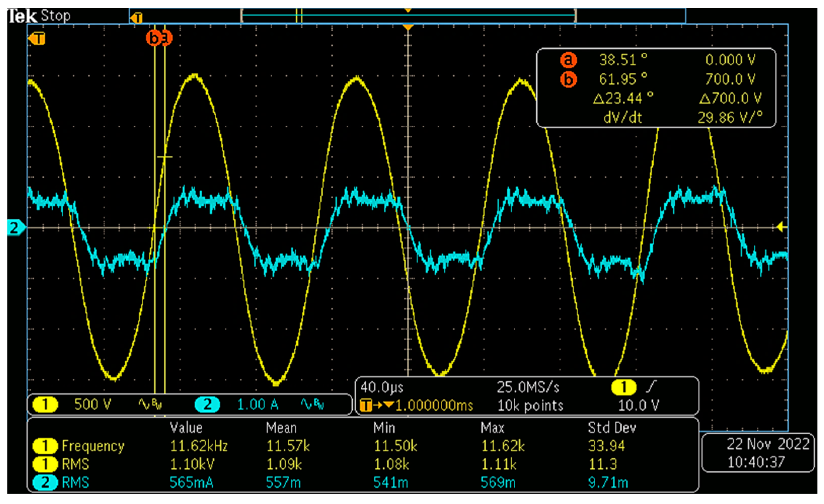
Task: Click the T marker in the record overview bar
Action: pyautogui.click(x=137, y=18)
